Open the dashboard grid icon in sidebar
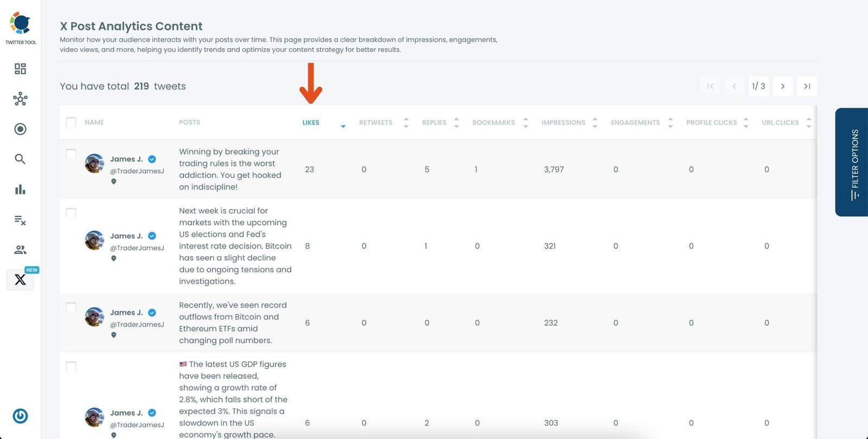868x439 pixels. (x=20, y=69)
